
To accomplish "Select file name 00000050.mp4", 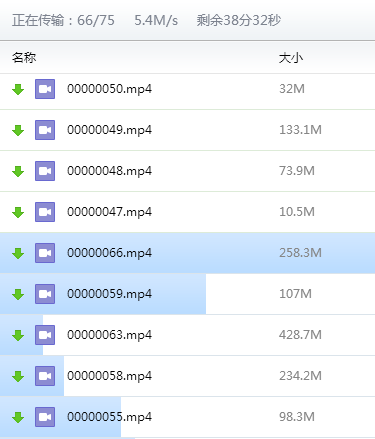I will [x=109, y=89].
